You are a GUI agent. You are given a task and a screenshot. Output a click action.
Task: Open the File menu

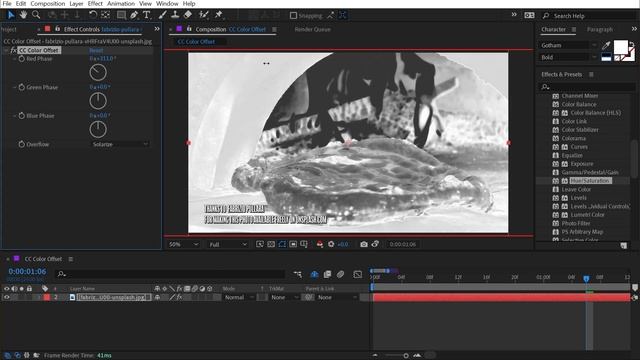pos(7,4)
